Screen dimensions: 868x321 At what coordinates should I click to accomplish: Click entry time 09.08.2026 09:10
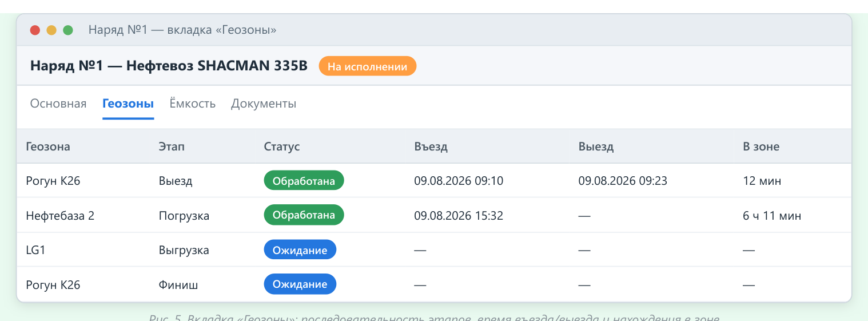click(x=459, y=181)
